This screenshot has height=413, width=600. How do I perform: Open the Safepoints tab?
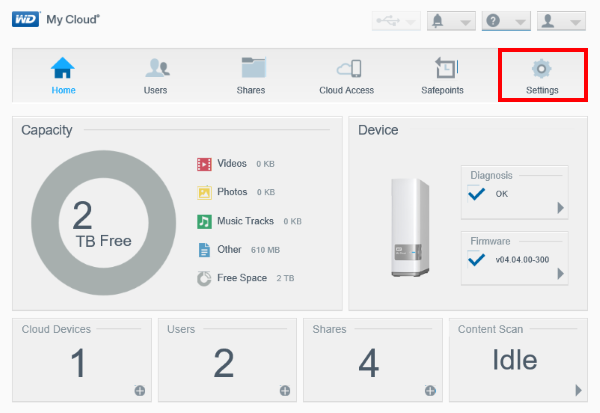click(x=442, y=75)
